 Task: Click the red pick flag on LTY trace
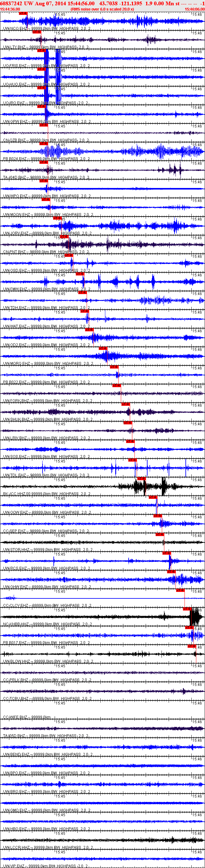36,32
